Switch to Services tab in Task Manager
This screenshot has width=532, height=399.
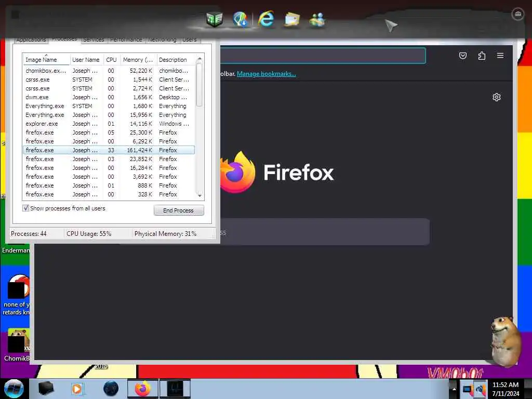click(94, 39)
